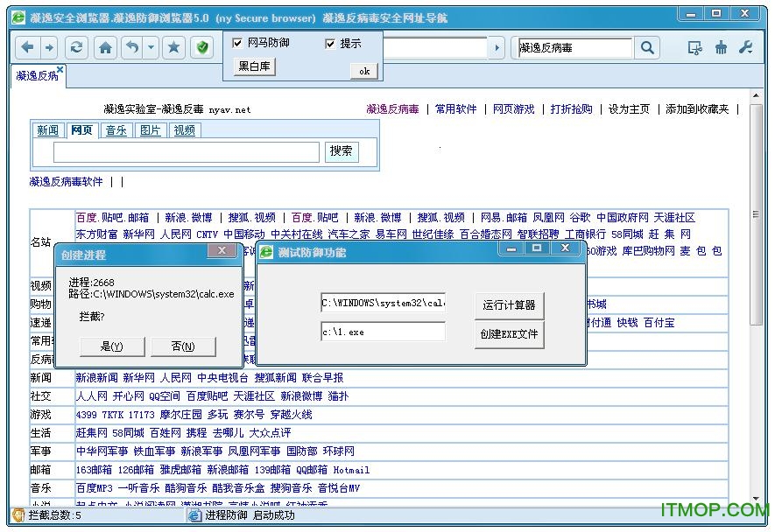Image resolution: width=775 pixels, height=532 pixels.
Task: Disable the 网马防御 checkbox
Action: point(236,43)
